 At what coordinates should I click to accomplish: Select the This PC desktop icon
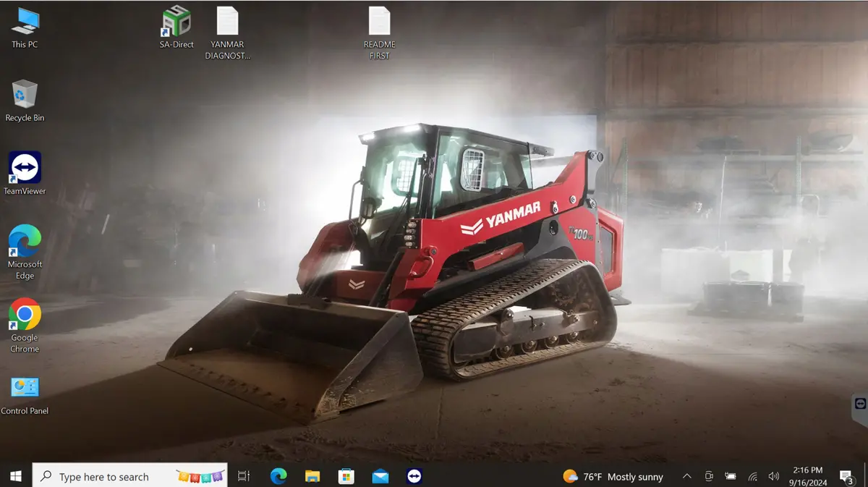[25, 27]
